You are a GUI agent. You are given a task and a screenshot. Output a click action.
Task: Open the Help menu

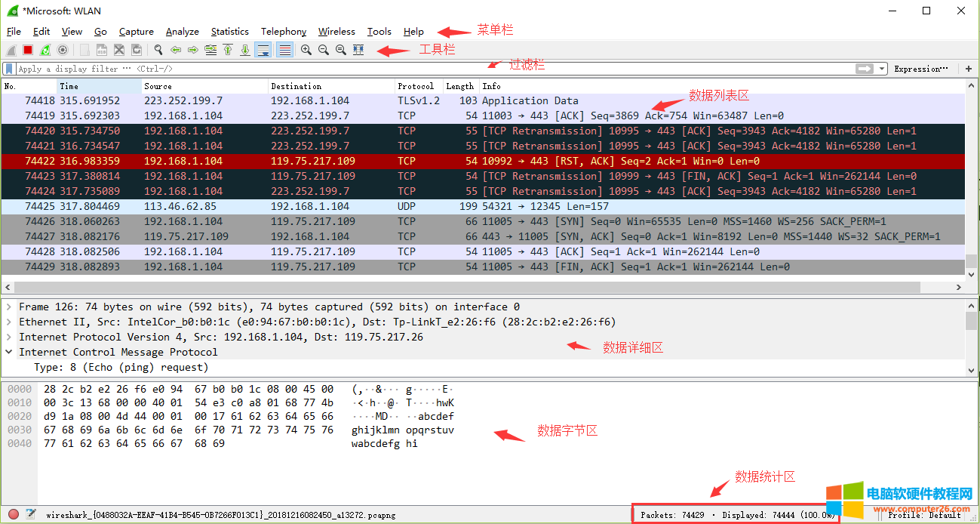coord(413,32)
